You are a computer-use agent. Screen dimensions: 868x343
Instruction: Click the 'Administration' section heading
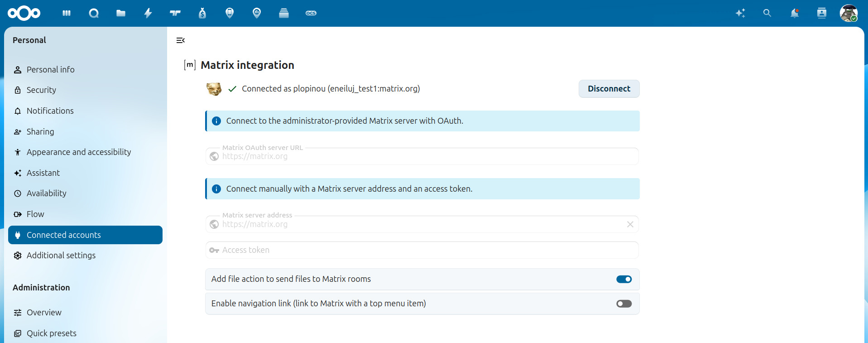click(41, 287)
